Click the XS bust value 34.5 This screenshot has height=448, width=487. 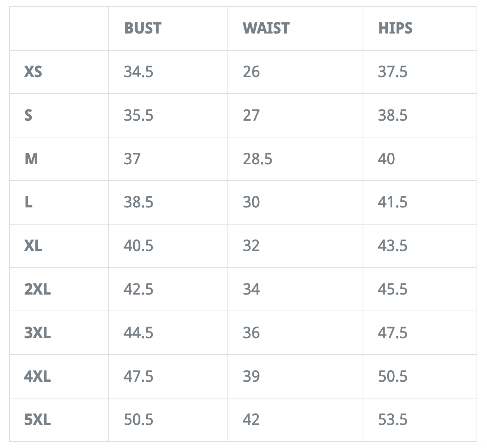coord(139,72)
